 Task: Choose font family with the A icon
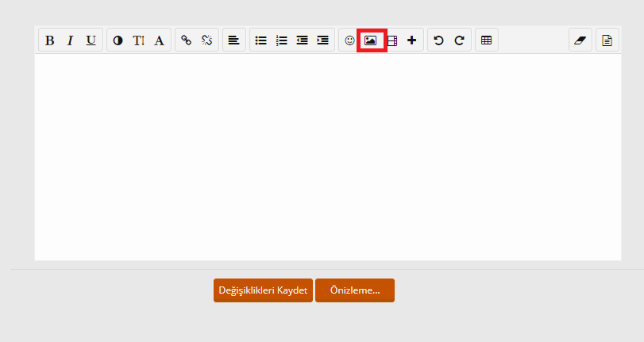pyautogui.click(x=159, y=40)
